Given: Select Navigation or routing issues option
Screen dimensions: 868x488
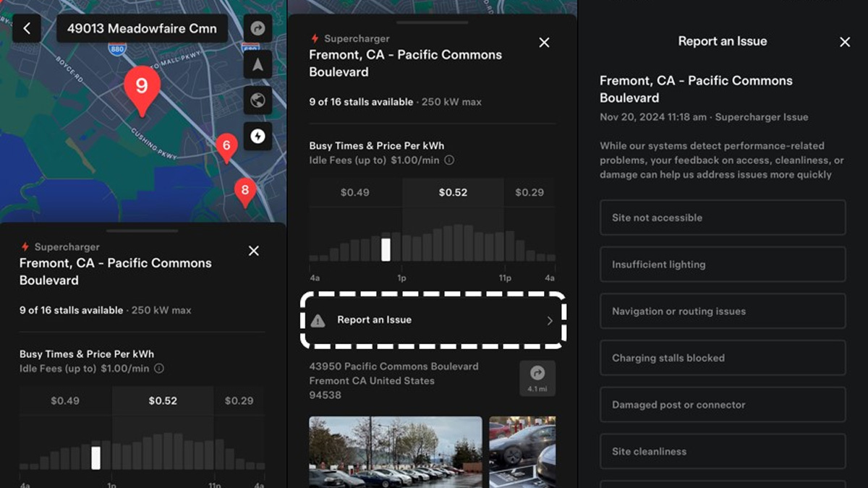Looking at the screenshot, I should (723, 311).
